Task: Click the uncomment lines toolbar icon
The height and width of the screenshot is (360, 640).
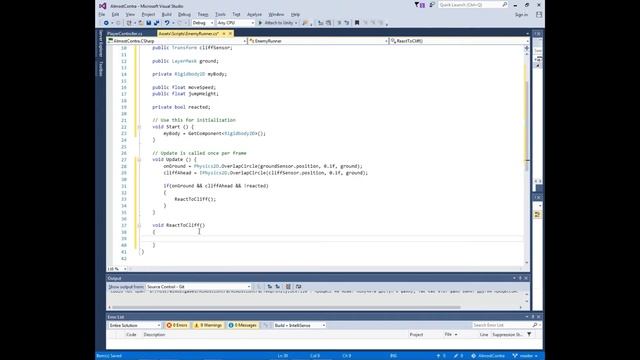Action: [x=347, y=23]
